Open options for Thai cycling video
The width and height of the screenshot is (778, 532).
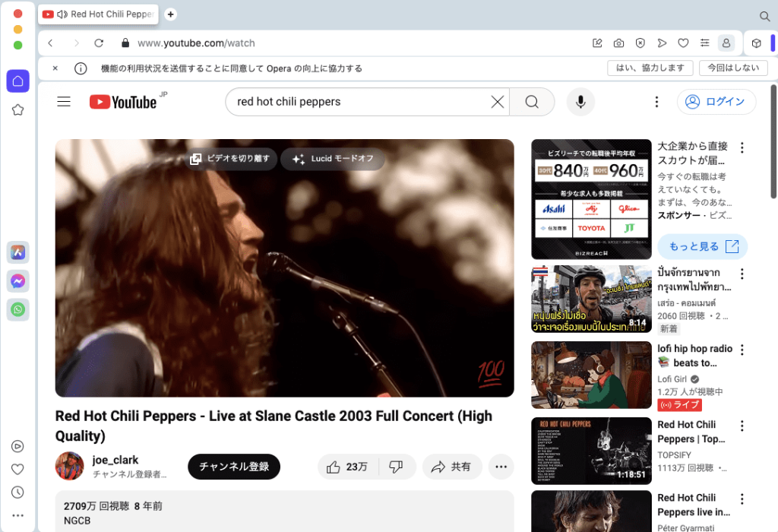coord(742,274)
